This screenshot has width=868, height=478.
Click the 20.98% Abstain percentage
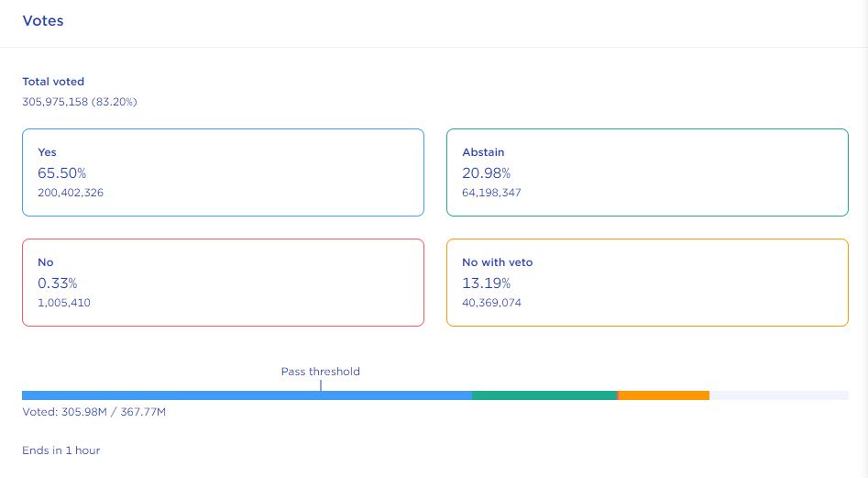click(487, 172)
